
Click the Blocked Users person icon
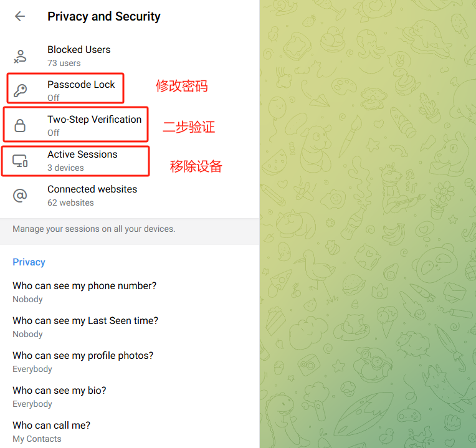[x=20, y=56]
